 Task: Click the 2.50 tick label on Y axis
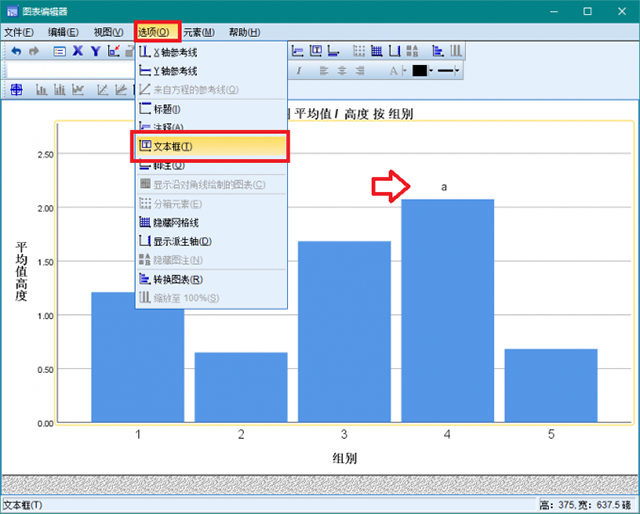(45, 155)
